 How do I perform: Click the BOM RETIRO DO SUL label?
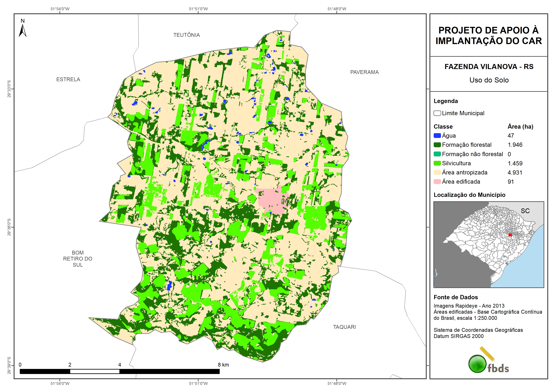pos(78,259)
